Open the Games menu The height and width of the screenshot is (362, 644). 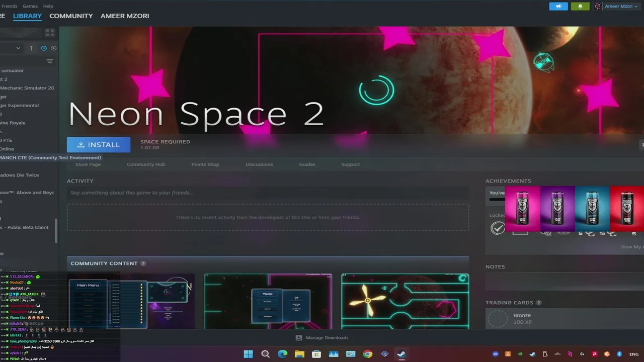pos(30,6)
